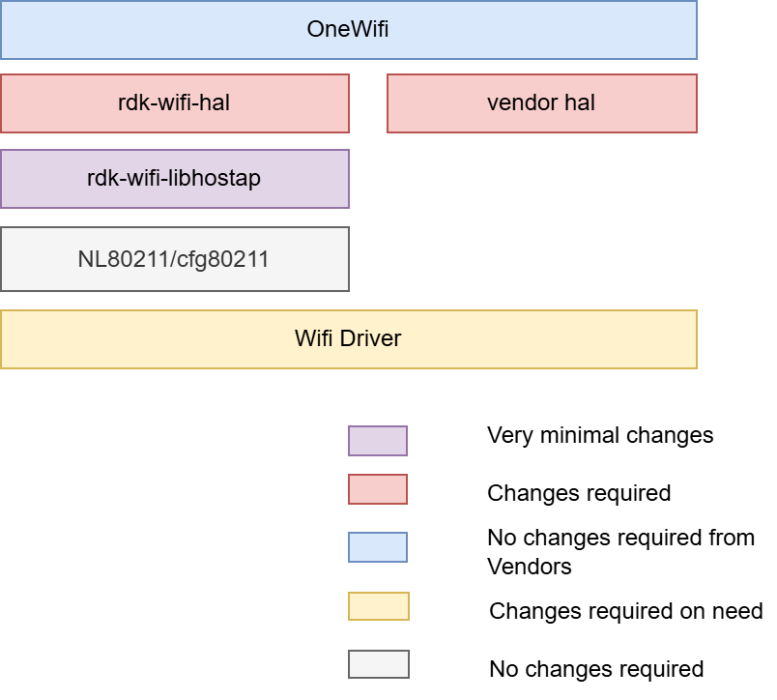Pick the yellow legend swatch
Image resolution: width=777 pixels, height=700 pixels.
click(378, 606)
